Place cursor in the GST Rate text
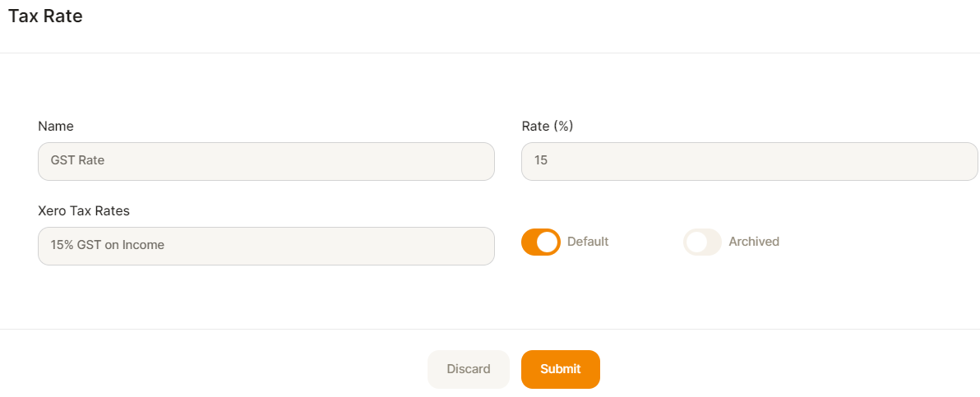The image size is (980, 397). click(77, 160)
